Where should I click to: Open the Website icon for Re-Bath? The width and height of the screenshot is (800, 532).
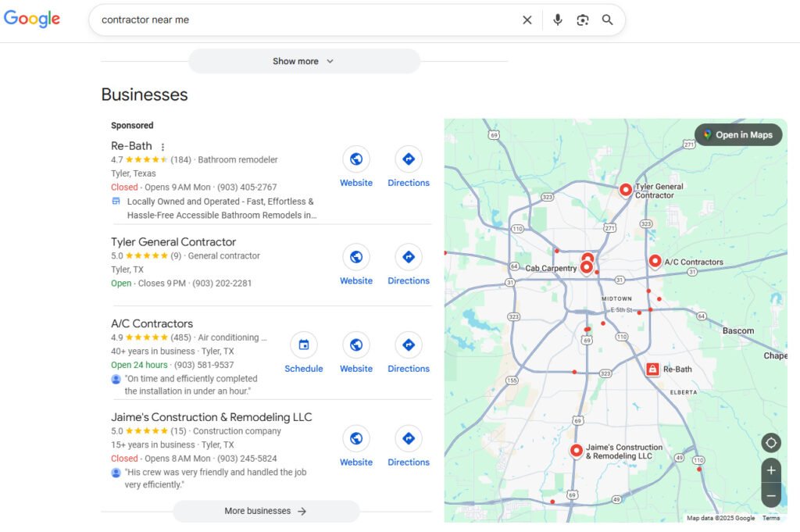[x=356, y=160]
